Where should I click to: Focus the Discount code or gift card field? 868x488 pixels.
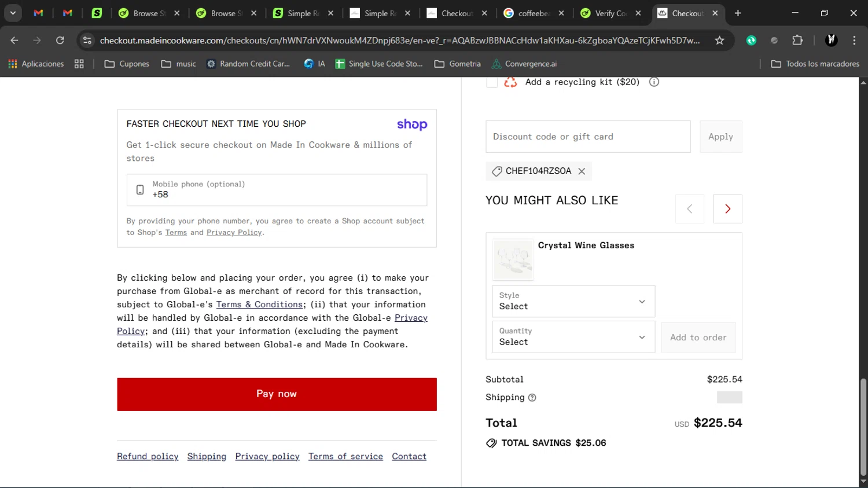[588, 137]
